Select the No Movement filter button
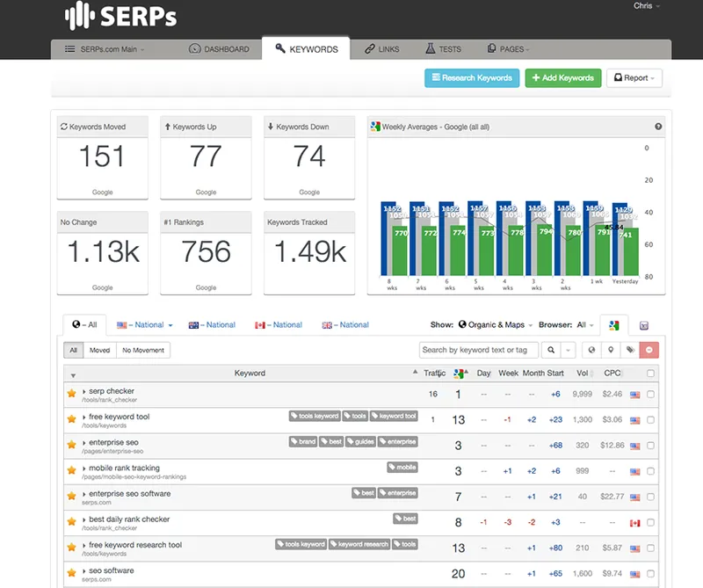 coord(143,351)
